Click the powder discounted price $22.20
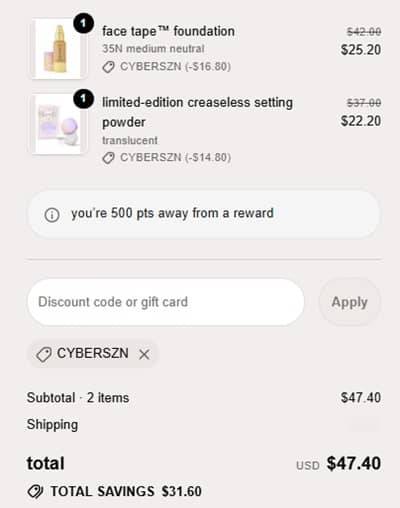This screenshot has height=508, width=400. tap(361, 121)
